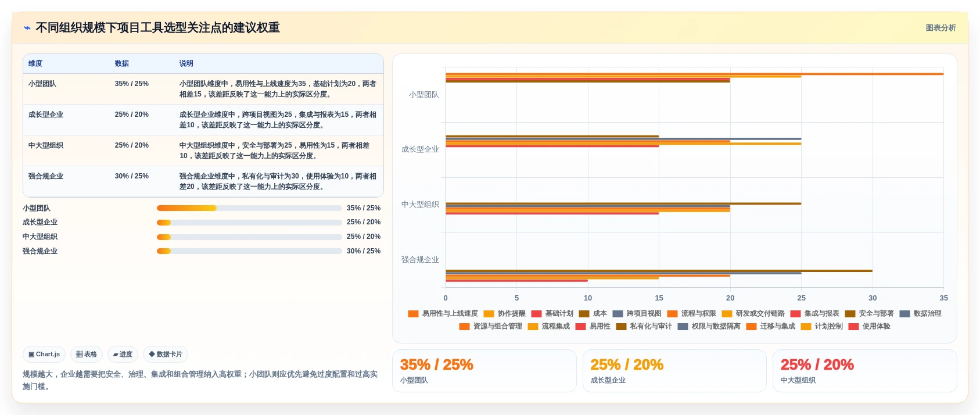Click the chart title 不同组织规模下项目工具选型关注点的建议权重

coord(158,28)
